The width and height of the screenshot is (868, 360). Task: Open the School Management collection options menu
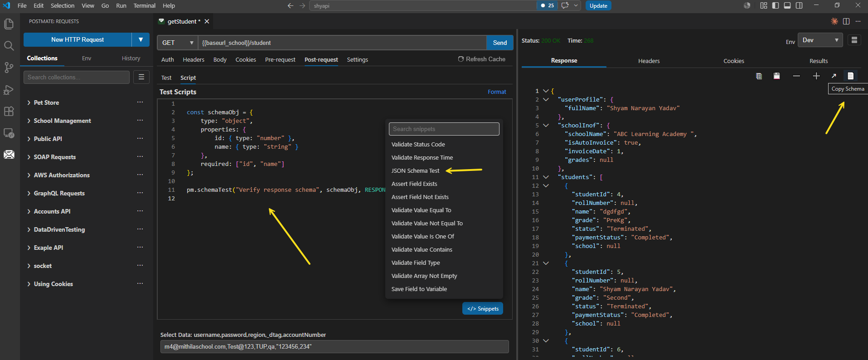point(140,121)
